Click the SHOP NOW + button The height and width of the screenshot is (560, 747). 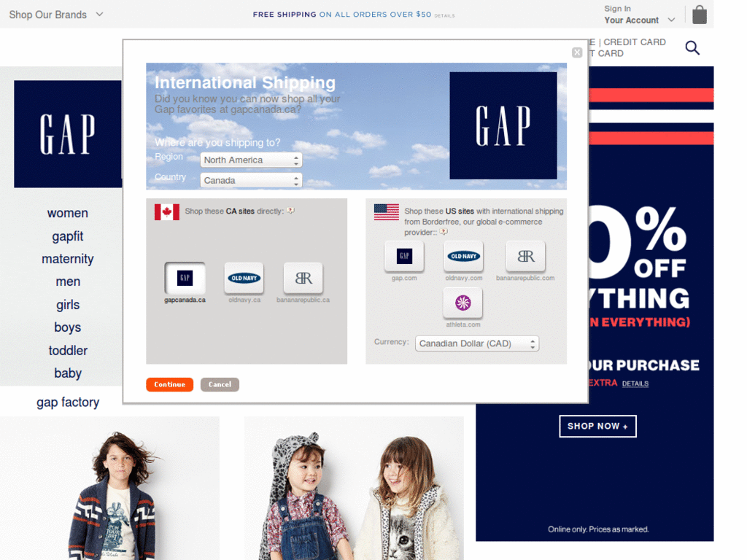(598, 426)
